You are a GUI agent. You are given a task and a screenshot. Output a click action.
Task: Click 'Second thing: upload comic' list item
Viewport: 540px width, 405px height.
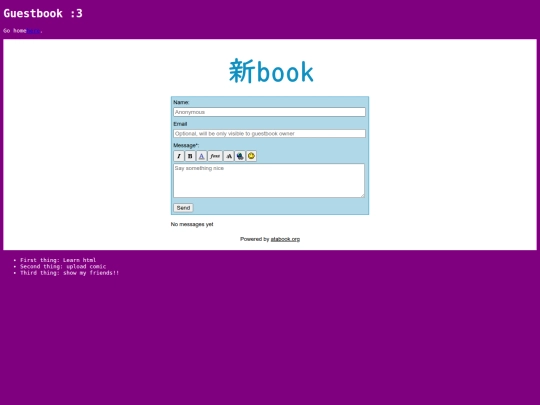pos(63,266)
